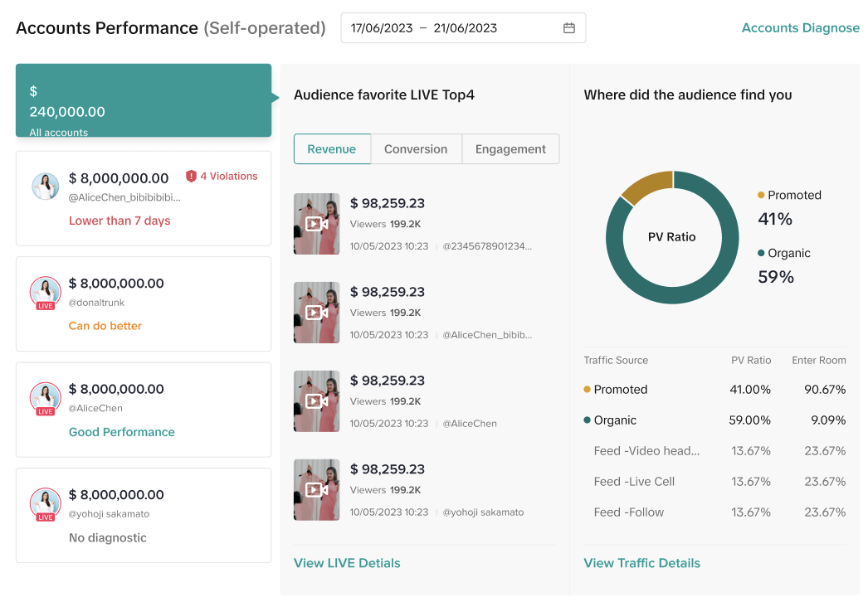Screen dimensions: 868x602
Task: Switch to the Revenue tab
Action: click(x=332, y=149)
